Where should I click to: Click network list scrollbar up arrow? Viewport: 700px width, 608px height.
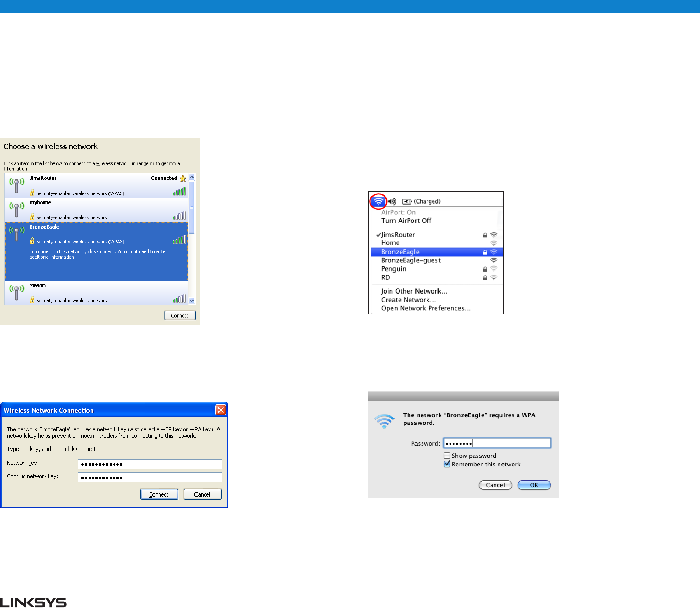(192, 177)
